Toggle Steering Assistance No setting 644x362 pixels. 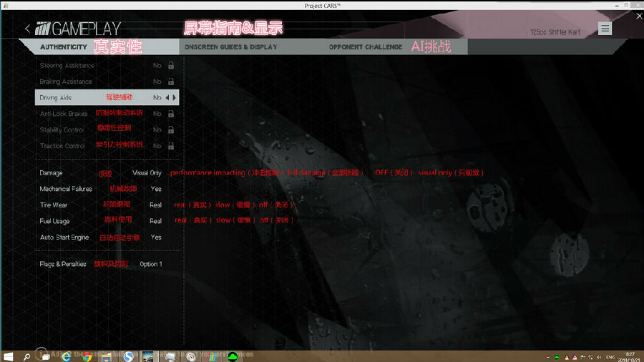(x=157, y=65)
